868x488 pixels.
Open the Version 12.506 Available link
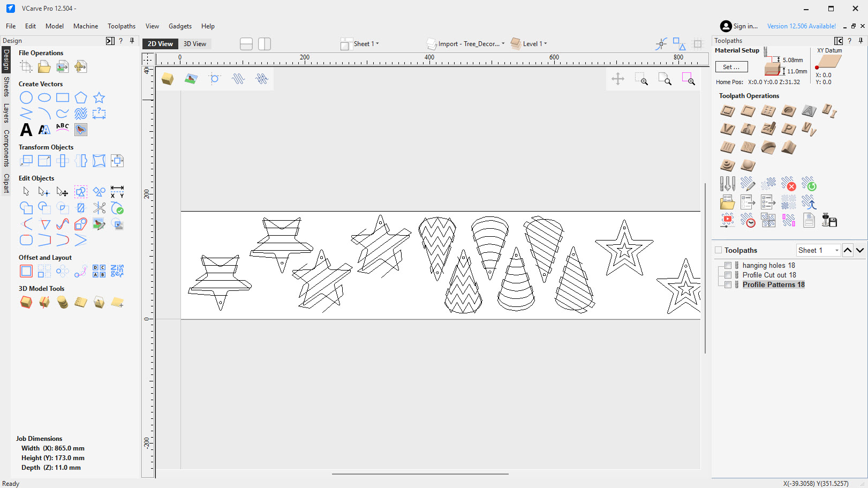point(801,26)
